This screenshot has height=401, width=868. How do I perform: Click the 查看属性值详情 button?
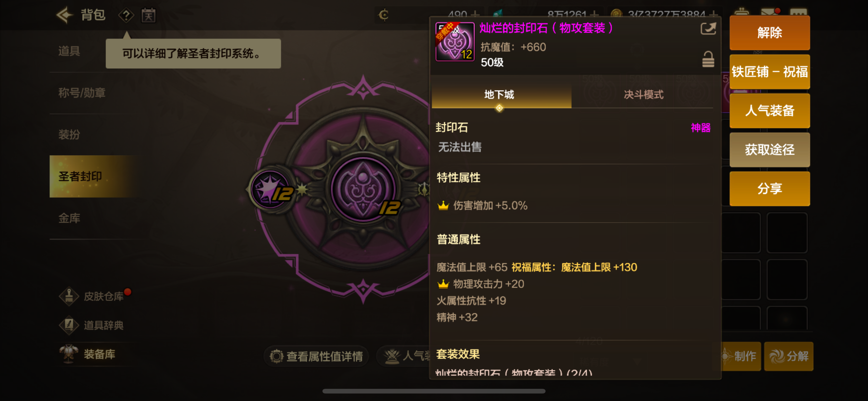pyautogui.click(x=316, y=356)
